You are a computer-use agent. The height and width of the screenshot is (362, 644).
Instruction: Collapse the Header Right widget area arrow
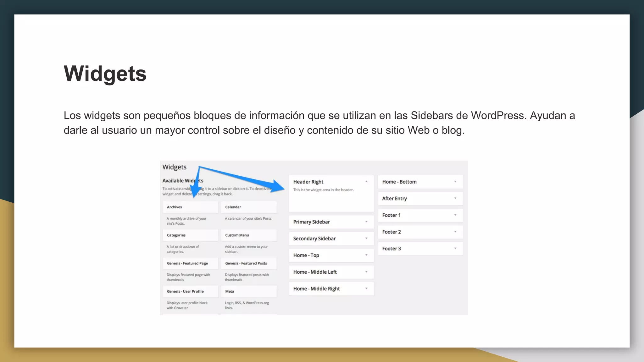(366, 182)
